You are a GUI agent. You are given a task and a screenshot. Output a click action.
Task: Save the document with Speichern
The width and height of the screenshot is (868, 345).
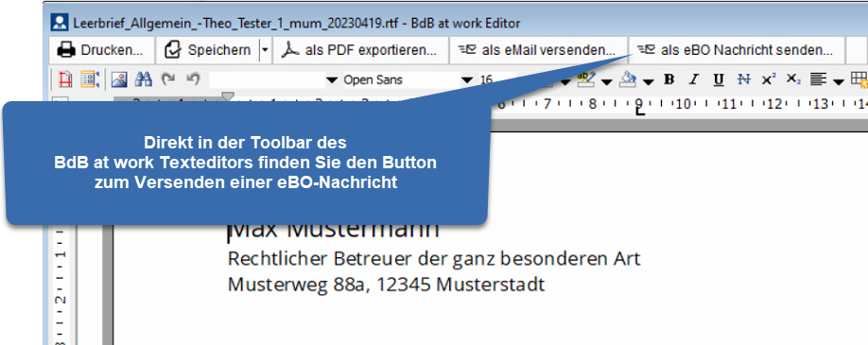click(208, 50)
